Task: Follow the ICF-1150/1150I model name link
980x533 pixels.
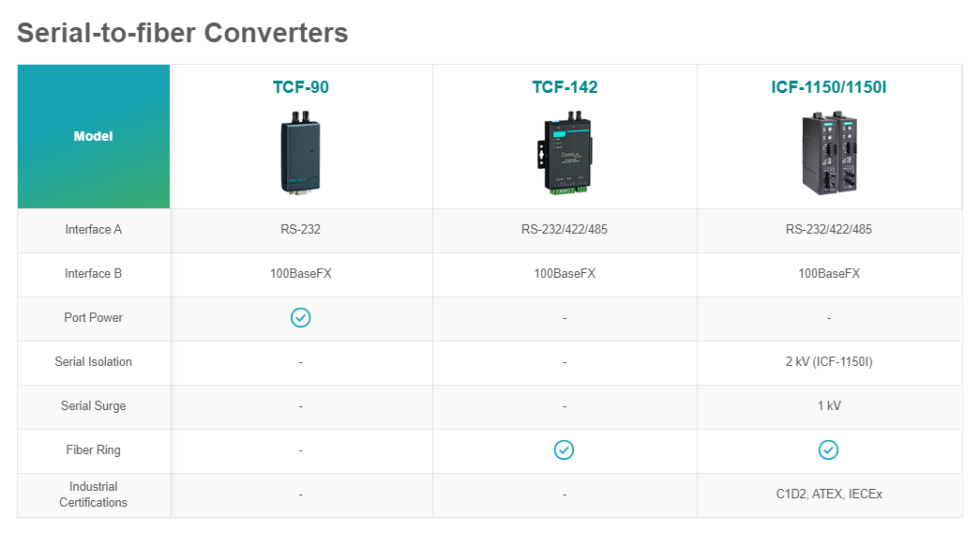Action: click(829, 87)
